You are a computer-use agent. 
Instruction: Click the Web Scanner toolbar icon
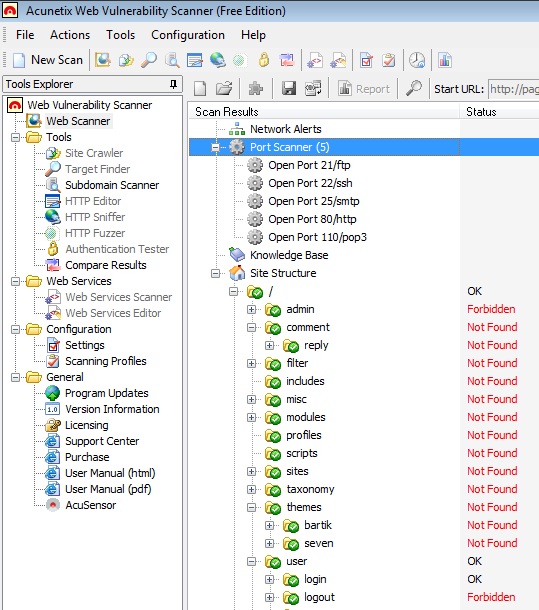(103, 60)
